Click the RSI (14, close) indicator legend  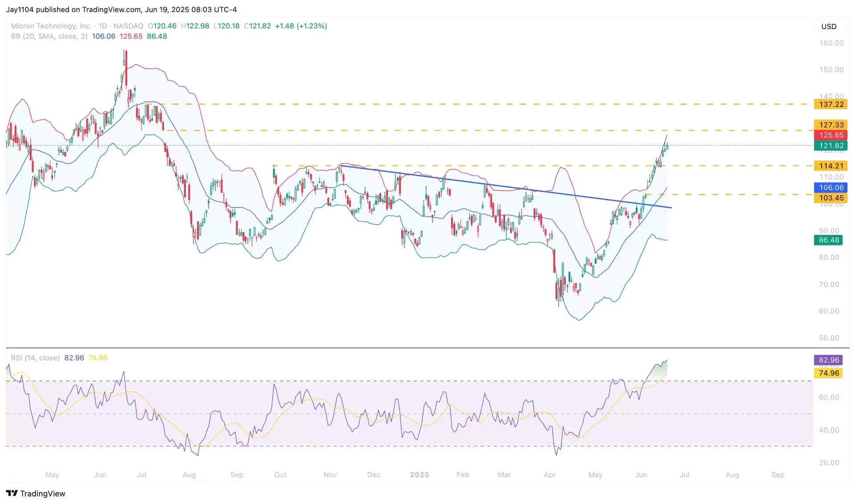[35, 358]
